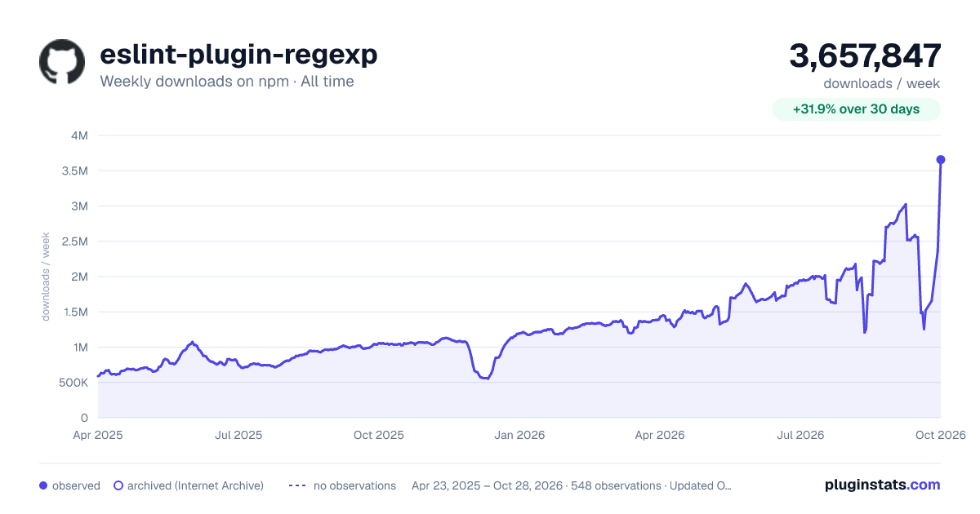
Task: Click the 'no observations' legend label
Action: click(354, 485)
